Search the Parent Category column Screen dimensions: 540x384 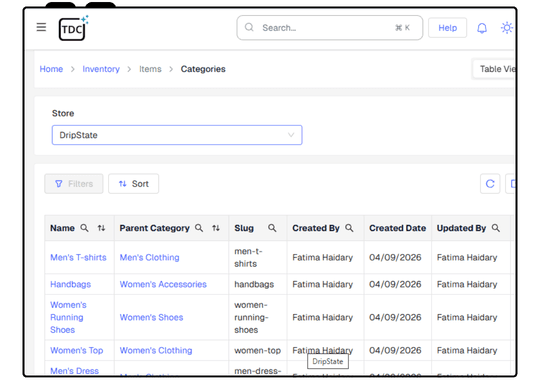tap(199, 228)
